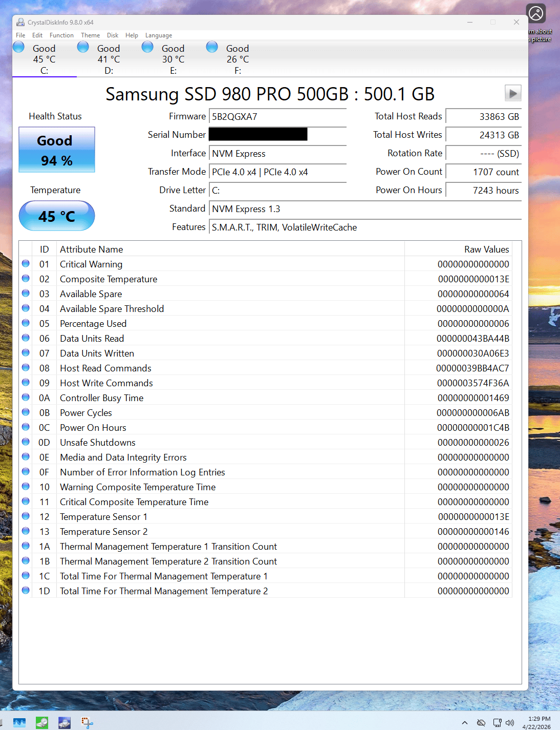
Task: Click the Standard field NVM Express 1.3
Action: coord(365,208)
